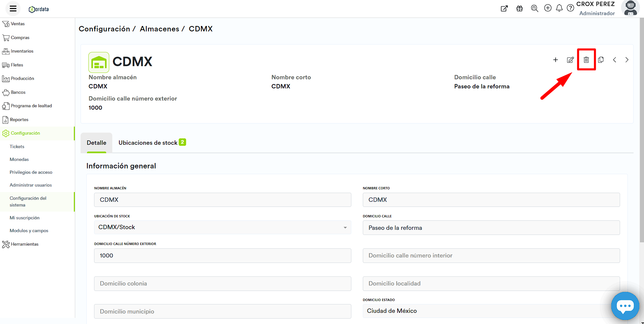Select the Detalle tab
Viewport: 644px width, 324px height.
pos(96,143)
